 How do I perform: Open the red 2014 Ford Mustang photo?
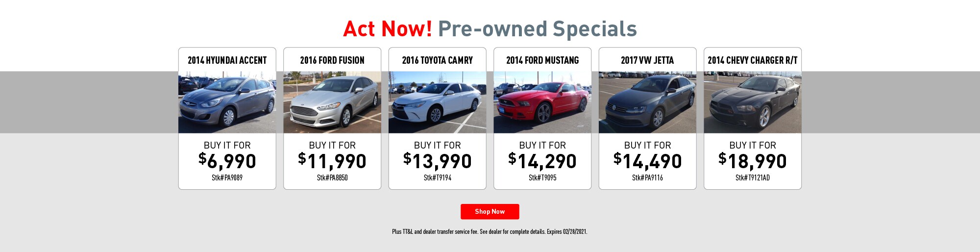point(542,102)
